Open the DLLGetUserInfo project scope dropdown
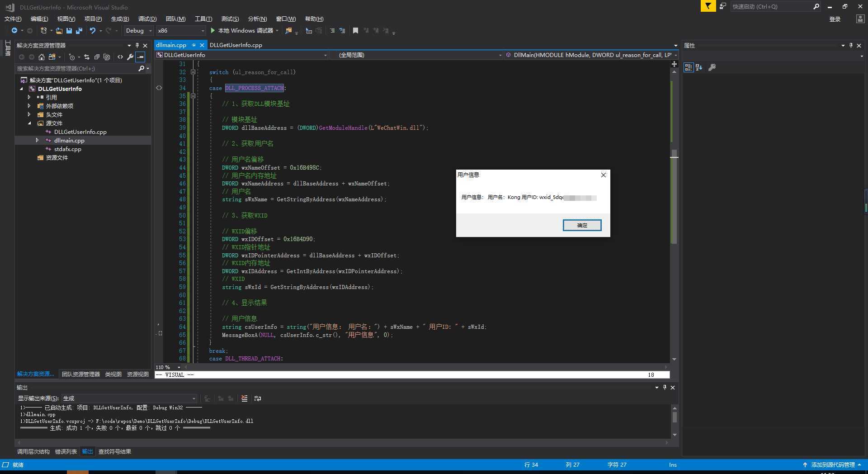Viewport: 868px width, 474px height. (242, 55)
